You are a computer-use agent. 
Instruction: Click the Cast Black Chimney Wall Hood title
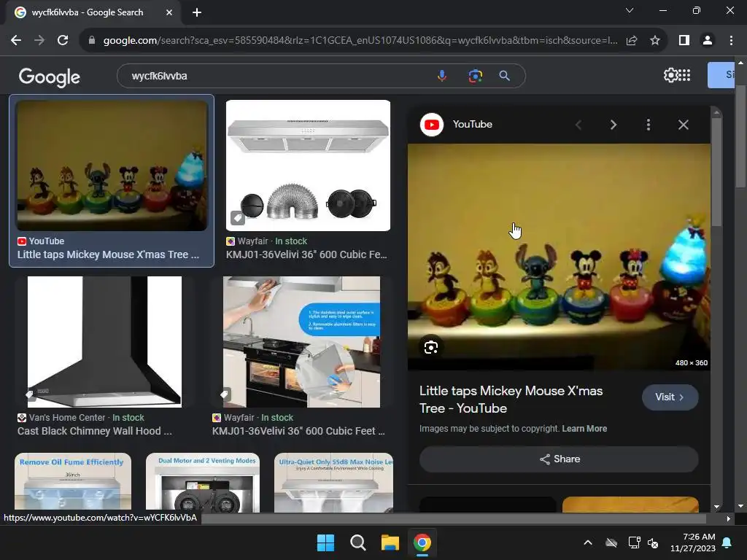95,431
